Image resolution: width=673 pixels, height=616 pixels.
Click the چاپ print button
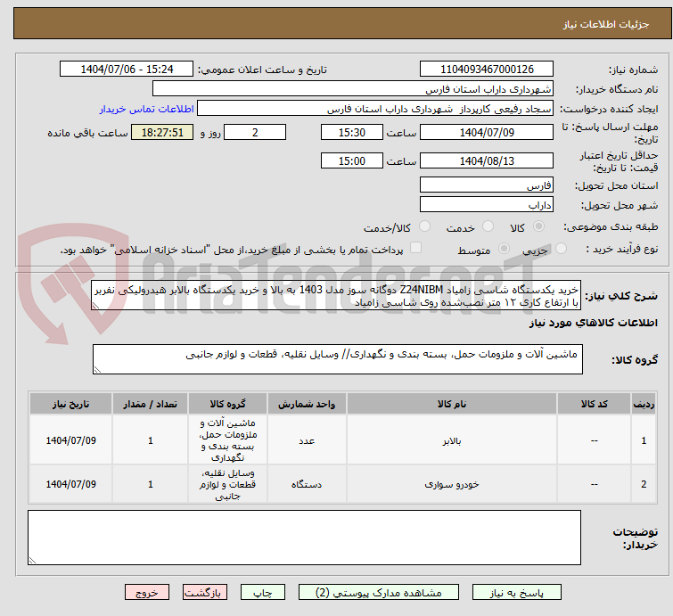[263, 593]
